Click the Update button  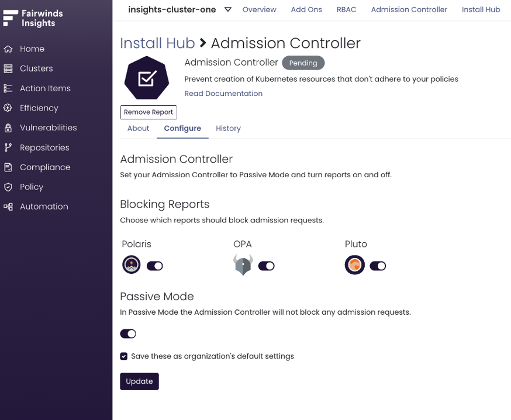139,381
